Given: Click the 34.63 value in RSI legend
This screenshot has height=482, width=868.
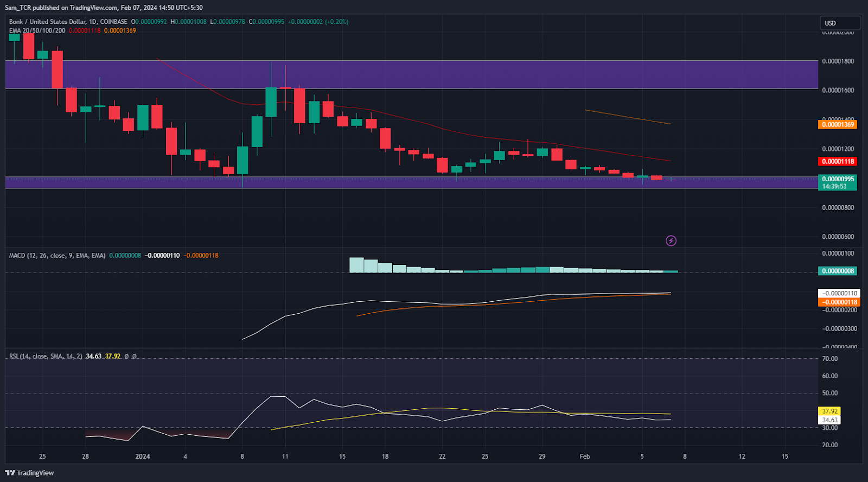Looking at the screenshot, I should 93,356.
